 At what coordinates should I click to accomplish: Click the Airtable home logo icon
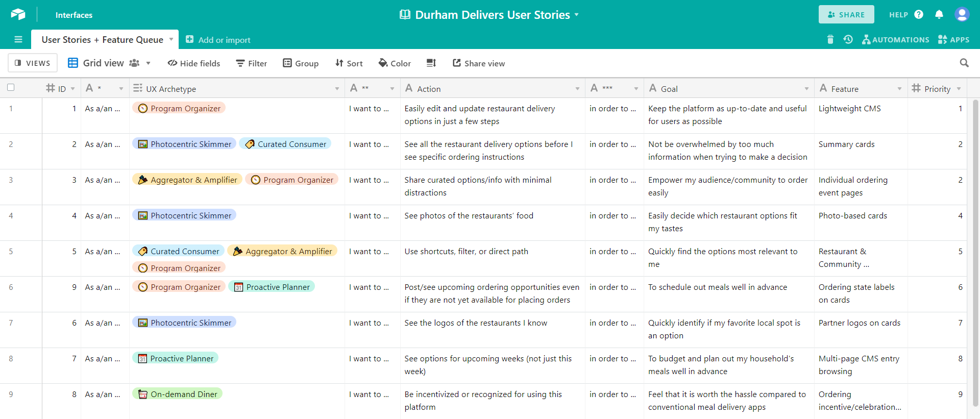pos(18,14)
